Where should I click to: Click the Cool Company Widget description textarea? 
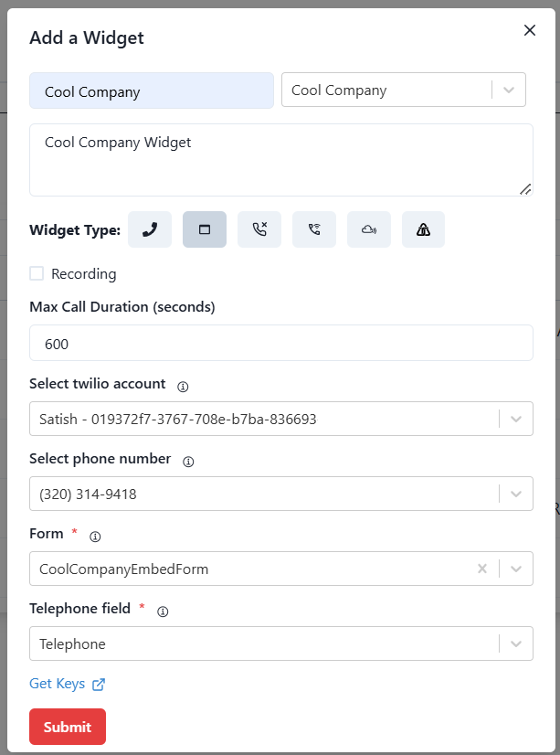tap(281, 160)
